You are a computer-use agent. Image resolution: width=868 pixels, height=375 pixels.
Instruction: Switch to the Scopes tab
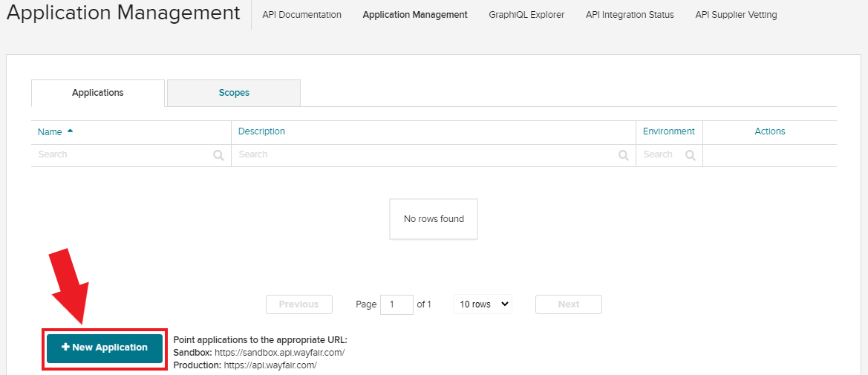234,93
